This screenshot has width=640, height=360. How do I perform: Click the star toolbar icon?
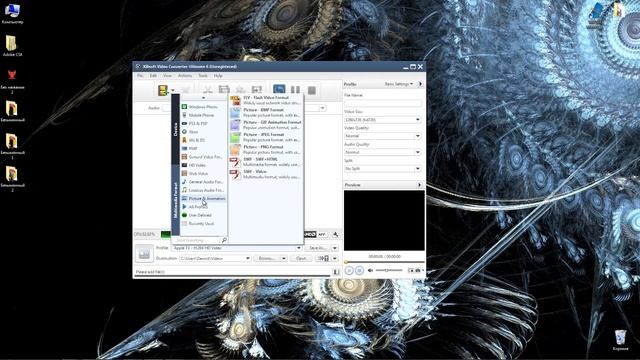point(240,90)
